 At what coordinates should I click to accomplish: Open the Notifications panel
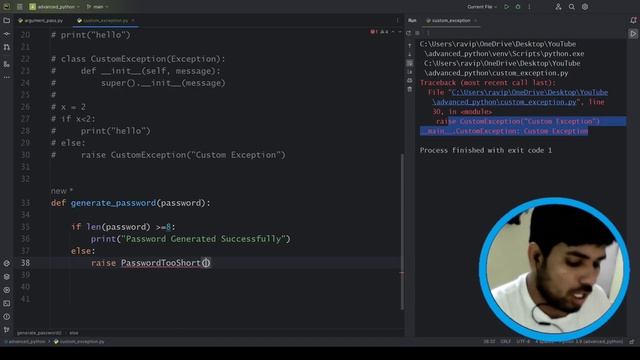pyautogui.click(x=633, y=20)
